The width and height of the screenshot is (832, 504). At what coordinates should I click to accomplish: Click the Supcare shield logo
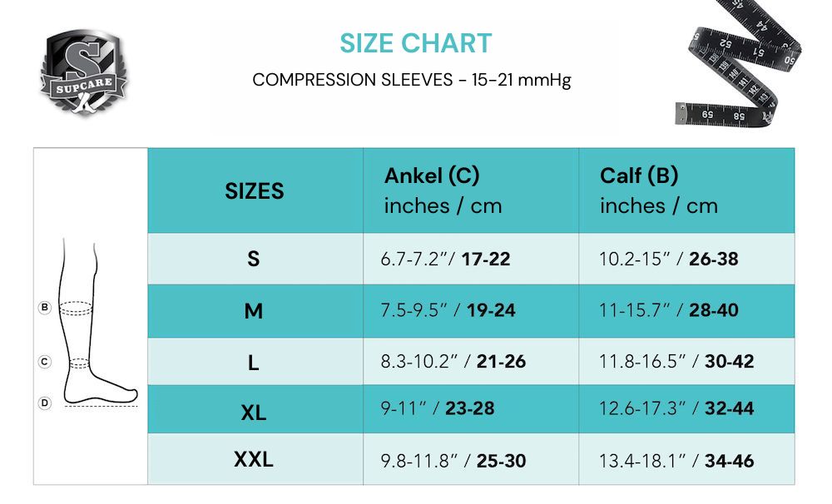[84, 72]
